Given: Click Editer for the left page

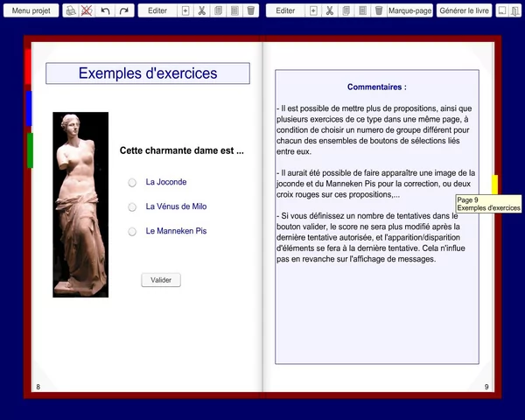Looking at the screenshot, I should (157, 10).
